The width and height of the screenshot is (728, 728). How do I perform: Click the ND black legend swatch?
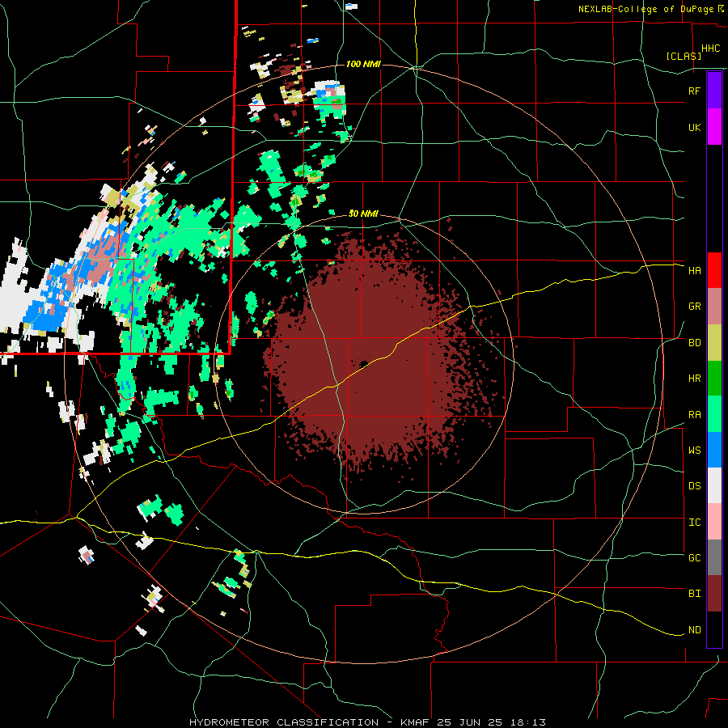(714, 629)
